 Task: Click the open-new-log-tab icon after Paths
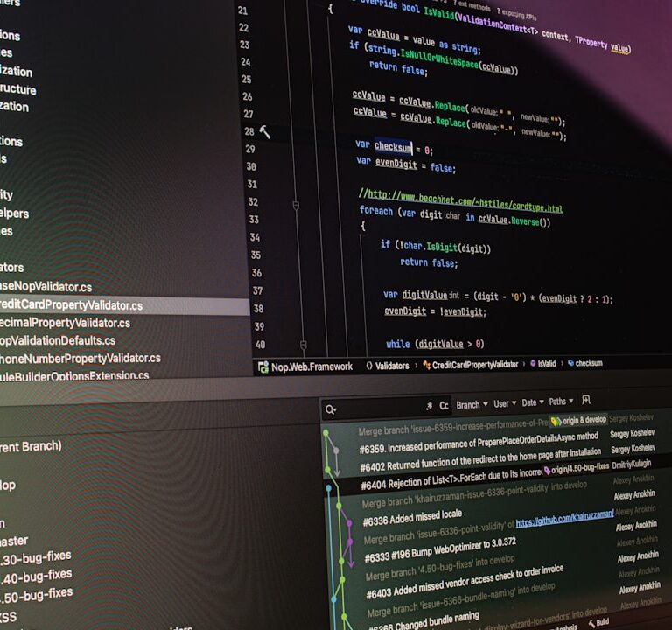tap(586, 400)
